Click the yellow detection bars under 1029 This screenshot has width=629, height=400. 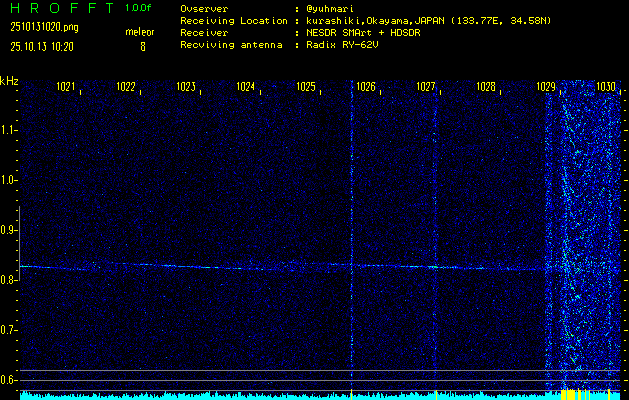coord(575,394)
